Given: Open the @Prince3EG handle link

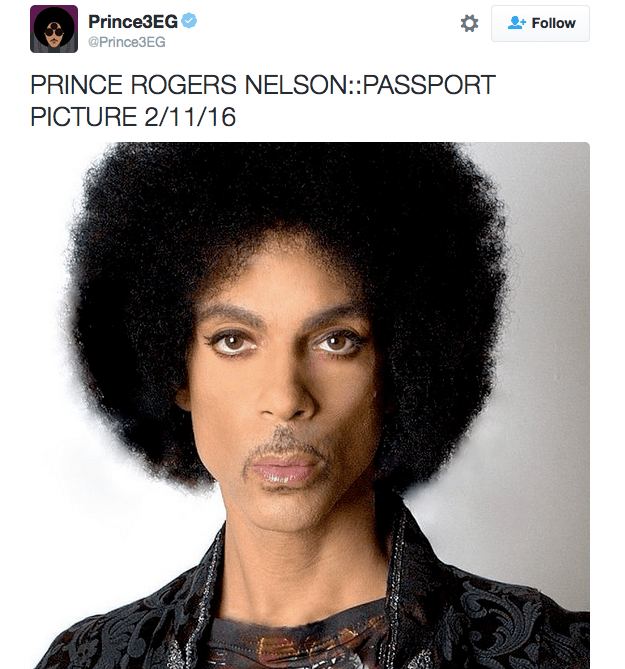Looking at the screenshot, I should 127,42.
